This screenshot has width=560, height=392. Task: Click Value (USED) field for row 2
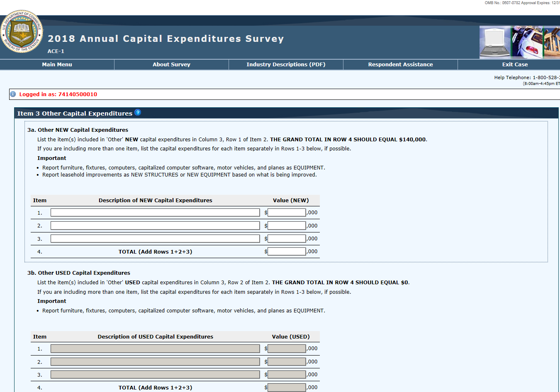click(287, 362)
